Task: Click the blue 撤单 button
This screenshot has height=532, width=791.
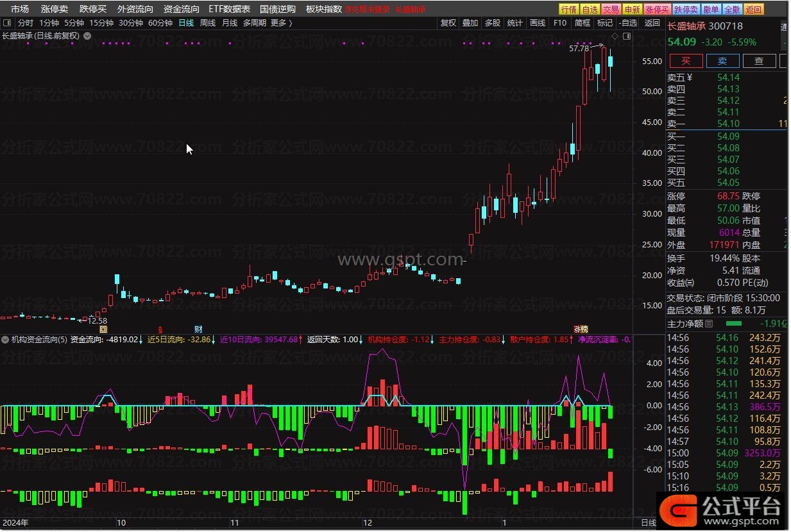Action: (711, 9)
